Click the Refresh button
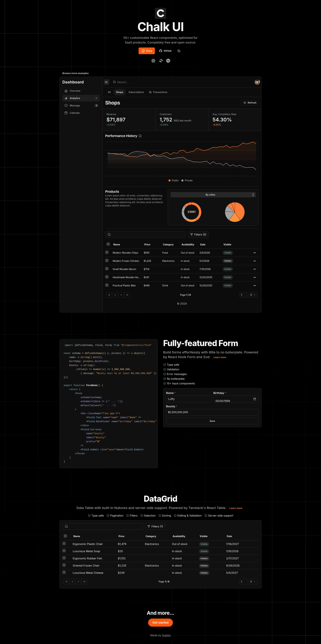321x644 pixels. tap(250, 103)
